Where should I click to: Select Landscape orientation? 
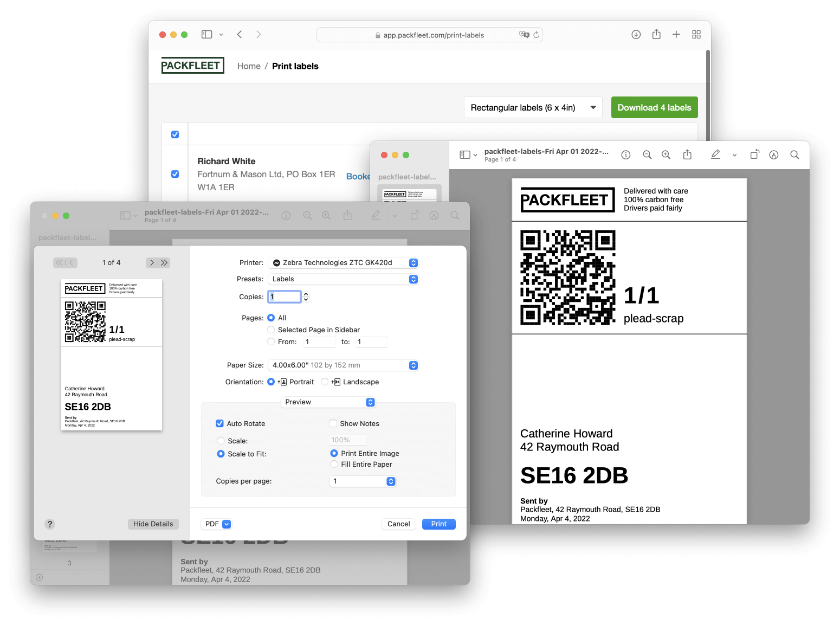325,382
